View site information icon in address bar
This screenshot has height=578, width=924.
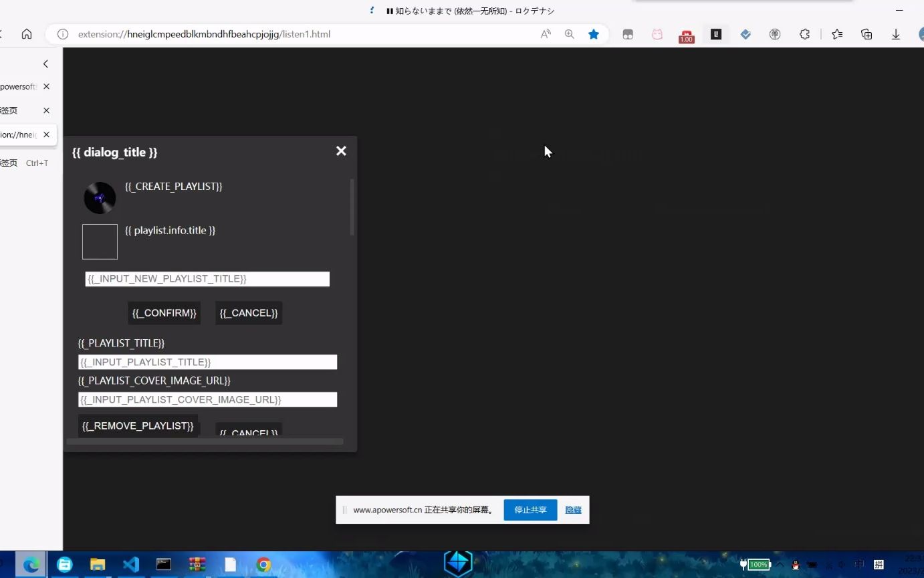click(x=63, y=34)
